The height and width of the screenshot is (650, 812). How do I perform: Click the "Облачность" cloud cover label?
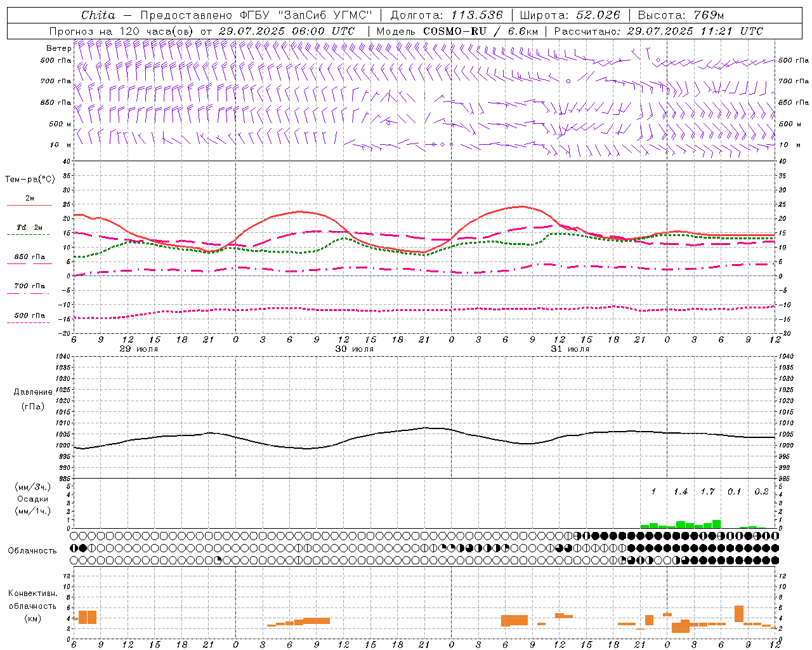pos(32,551)
